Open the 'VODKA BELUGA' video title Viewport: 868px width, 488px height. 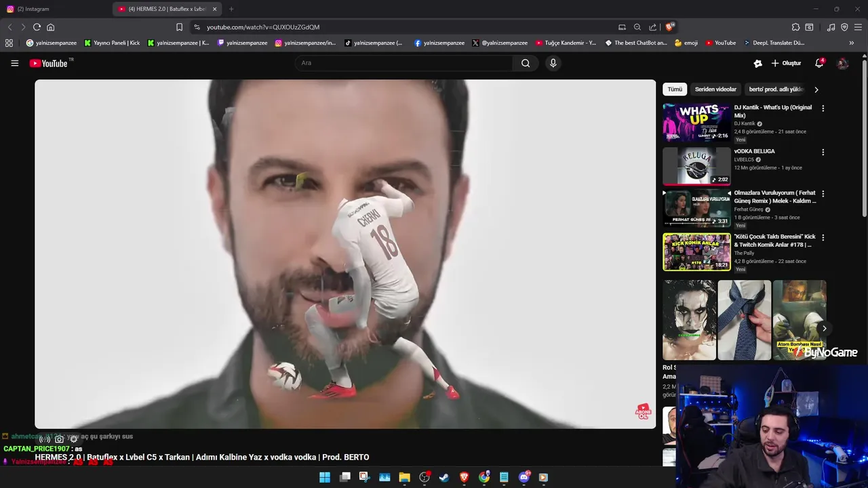point(754,151)
